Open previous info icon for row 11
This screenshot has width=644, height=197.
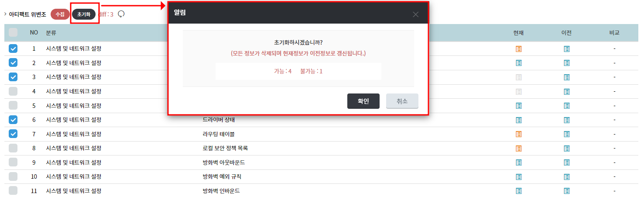(567, 191)
